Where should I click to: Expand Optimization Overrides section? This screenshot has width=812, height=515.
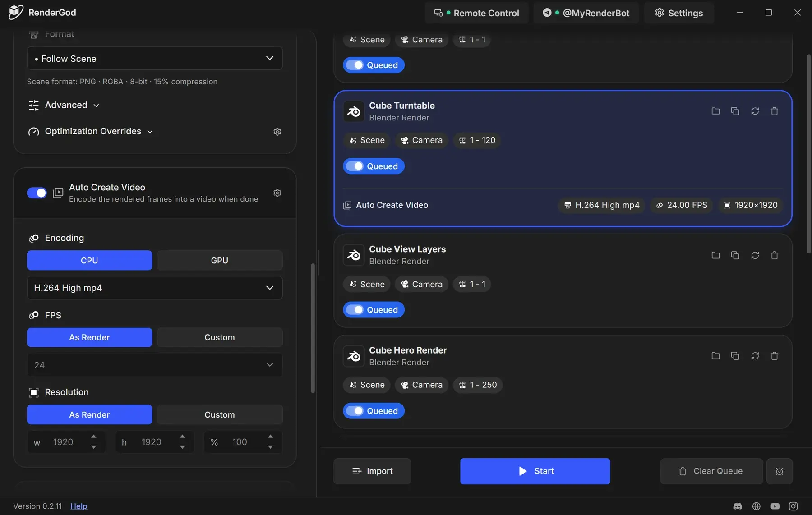[91, 131]
